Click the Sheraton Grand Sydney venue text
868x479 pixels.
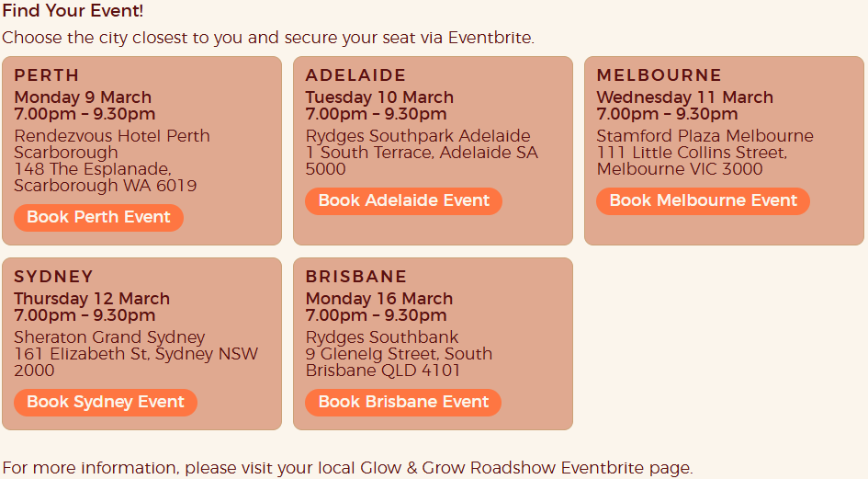(109, 337)
